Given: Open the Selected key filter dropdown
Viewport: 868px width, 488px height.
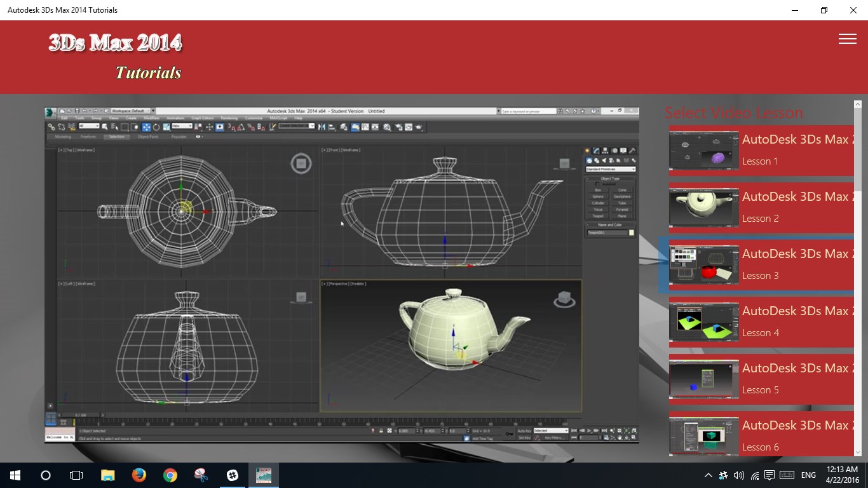Looking at the screenshot, I should pyautogui.click(x=551, y=430).
